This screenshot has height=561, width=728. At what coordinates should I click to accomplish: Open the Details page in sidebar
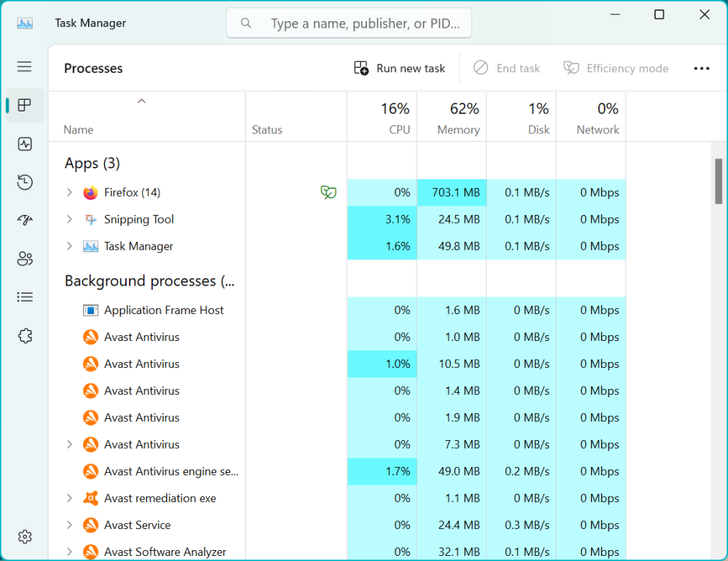click(x=25, y=297)
